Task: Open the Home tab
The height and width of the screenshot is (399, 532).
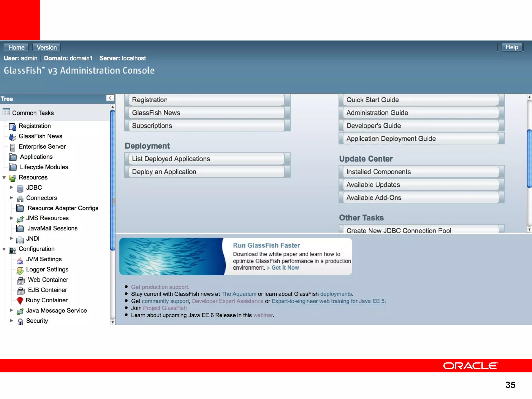Action: coord(16,48)
